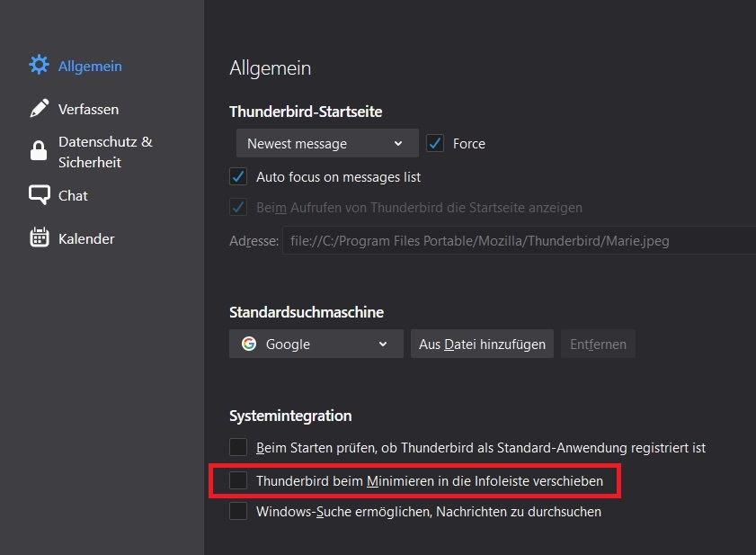The image size is (756, 555).
Task: Click the Google logo in search engine dropdown
Action: (249, 344)
